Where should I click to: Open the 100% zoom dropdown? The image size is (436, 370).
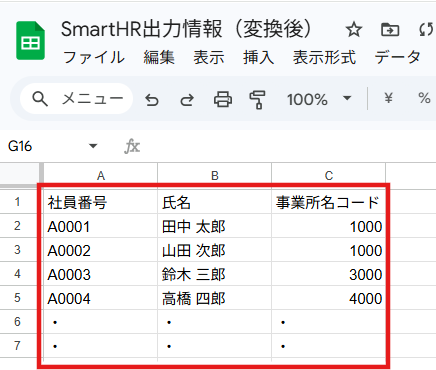(x=319, y=99)
